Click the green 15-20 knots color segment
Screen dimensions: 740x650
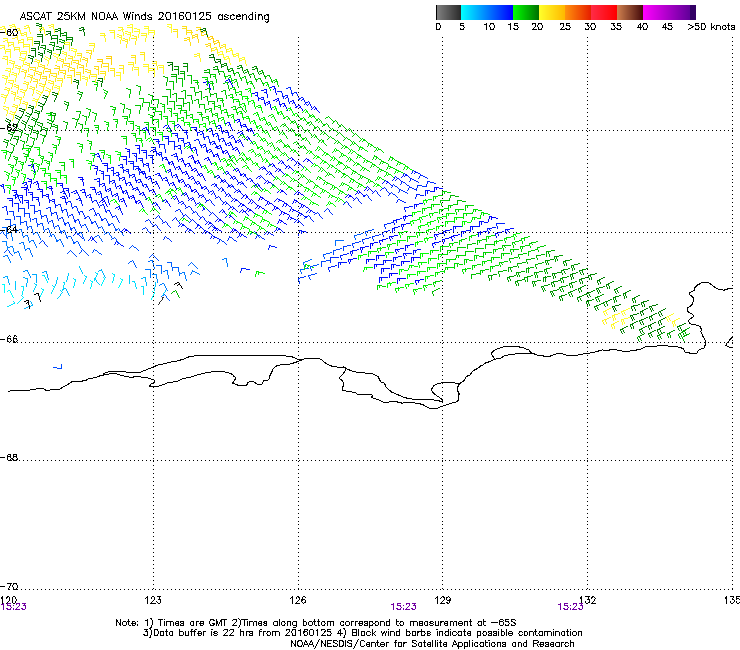tap(526, 12)
